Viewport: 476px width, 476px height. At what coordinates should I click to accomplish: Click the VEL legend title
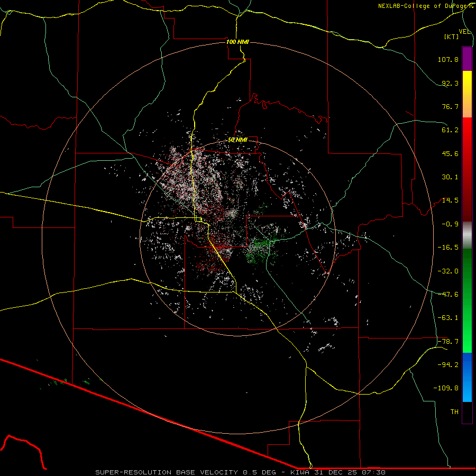[465, 32]
